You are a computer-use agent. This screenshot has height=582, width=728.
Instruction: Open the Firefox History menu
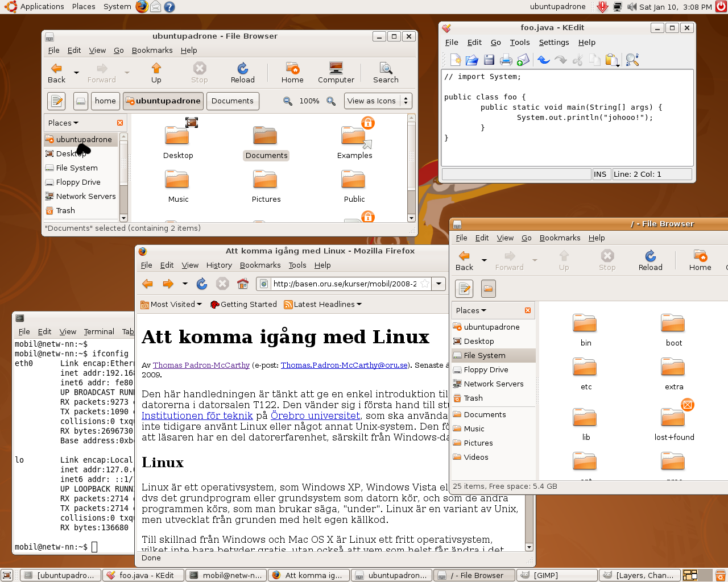coord(219,265)
